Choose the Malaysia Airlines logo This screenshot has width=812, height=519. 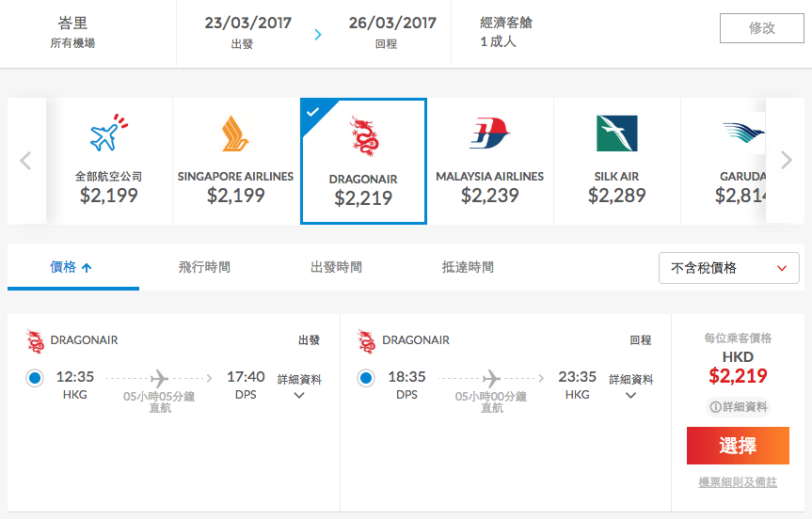pyautogui.click(x=490, y=133)
